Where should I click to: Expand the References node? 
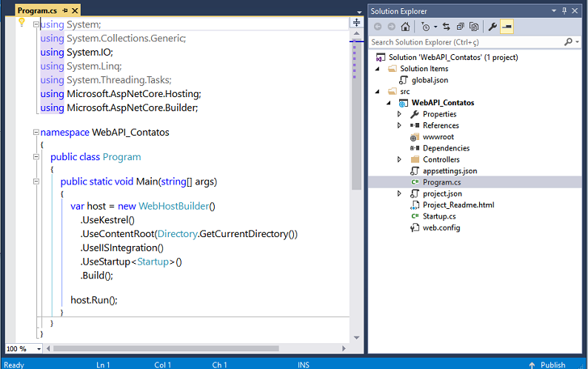399,125
